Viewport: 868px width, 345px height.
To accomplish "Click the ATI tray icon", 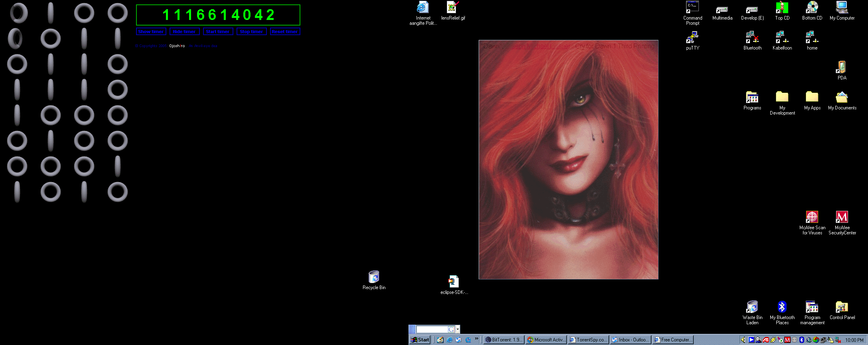I will [x=766, y=340].
